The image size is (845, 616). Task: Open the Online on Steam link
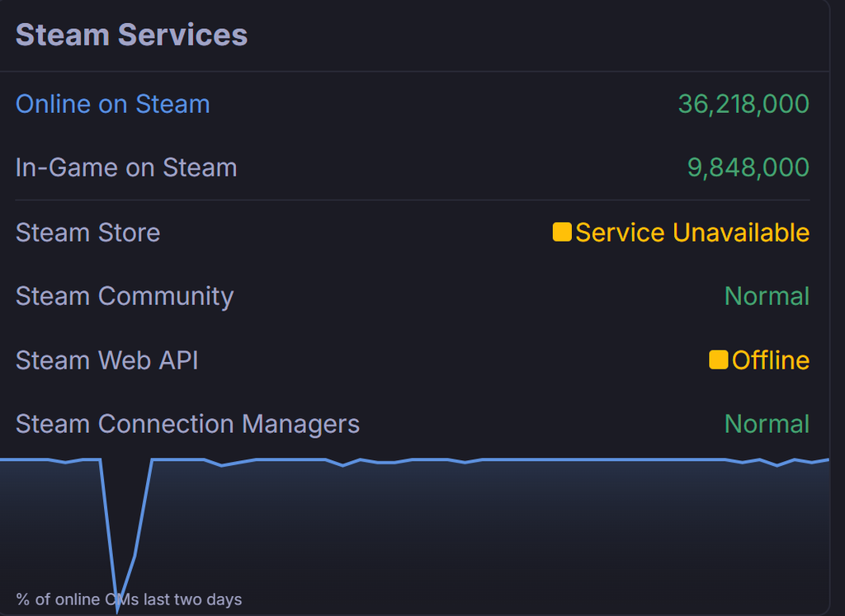113,104
